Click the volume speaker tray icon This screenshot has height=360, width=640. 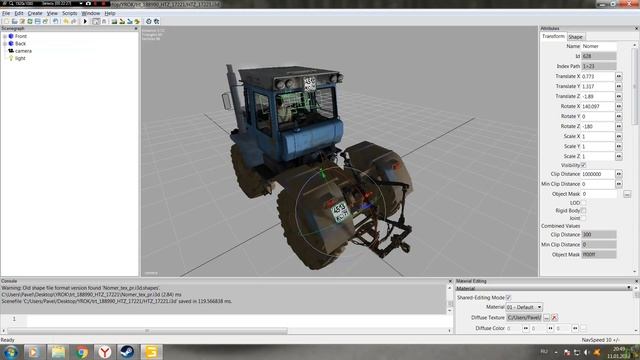coord(587,352)
